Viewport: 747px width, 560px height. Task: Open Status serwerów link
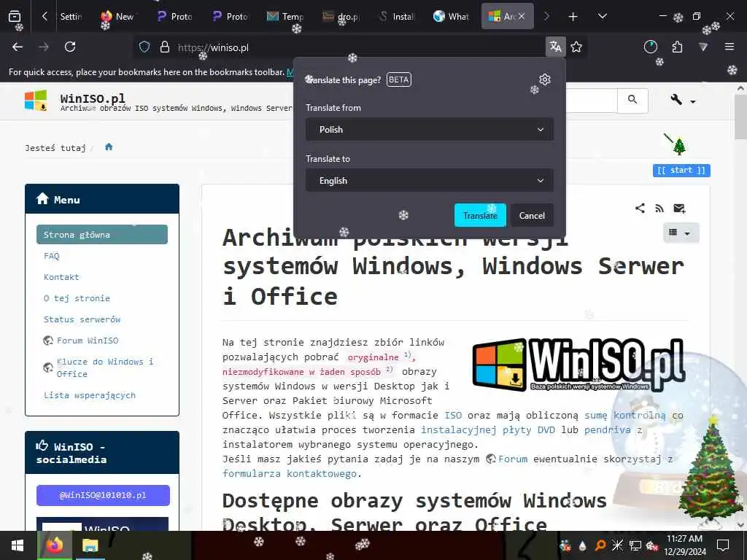click(x=82, y=319)
